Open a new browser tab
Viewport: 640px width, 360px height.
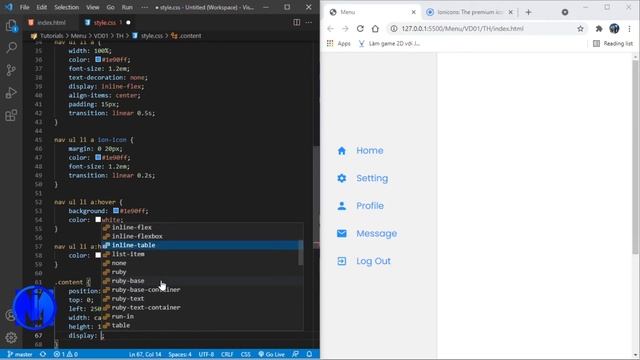point(529,12)
